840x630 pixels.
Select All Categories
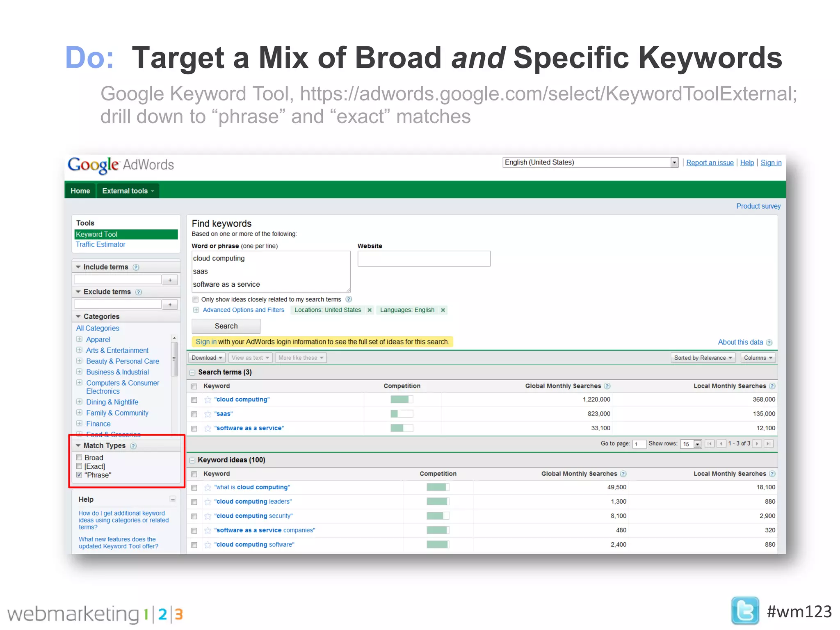(x=98, y=328)
